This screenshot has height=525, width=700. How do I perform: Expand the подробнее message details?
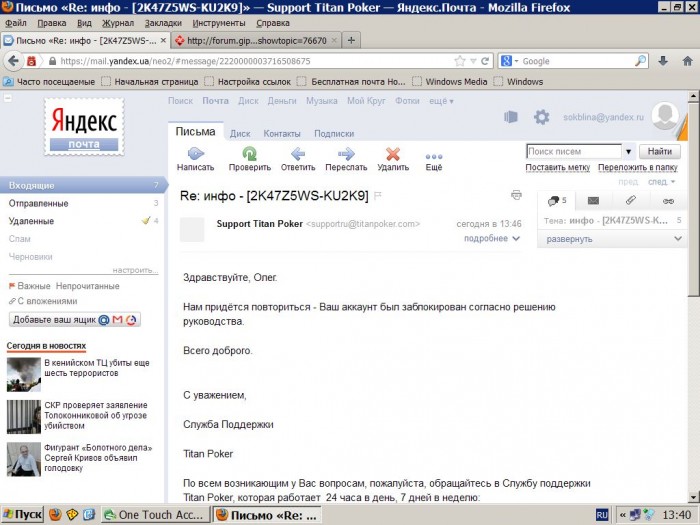pos(492,238)
